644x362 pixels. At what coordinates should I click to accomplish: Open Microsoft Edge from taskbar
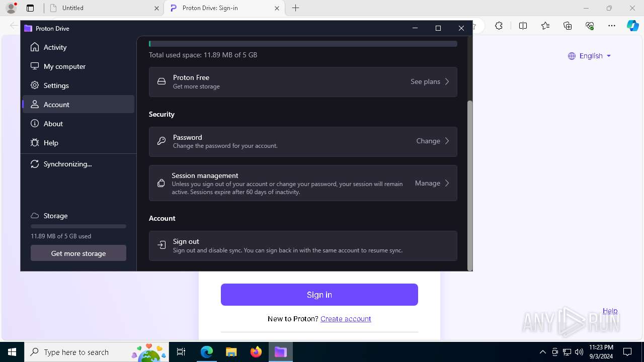pos(207,352)
